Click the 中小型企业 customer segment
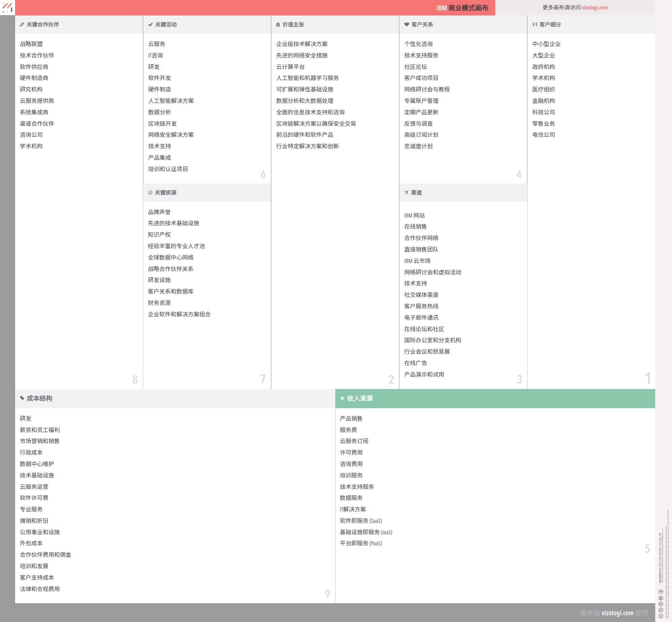 pos(546,44)
